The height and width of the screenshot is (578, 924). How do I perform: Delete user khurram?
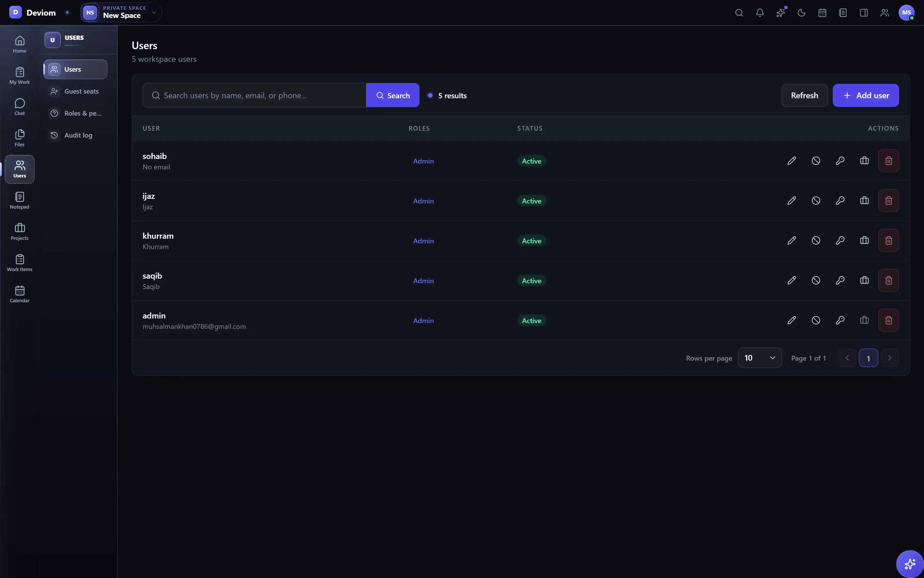(888, 240)
